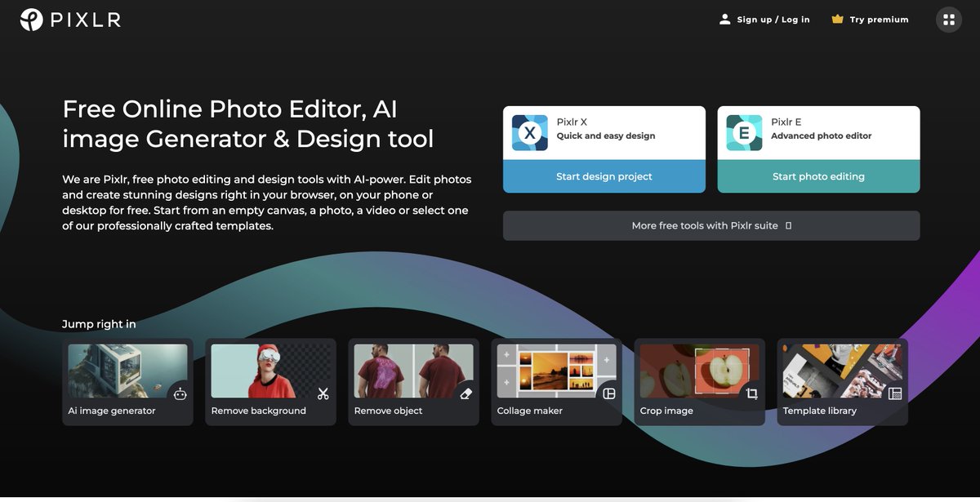The height and width of the screenshot is (502, 980).
Task: Open the Template library thumbnail image
Action: [x=842, y=371]
